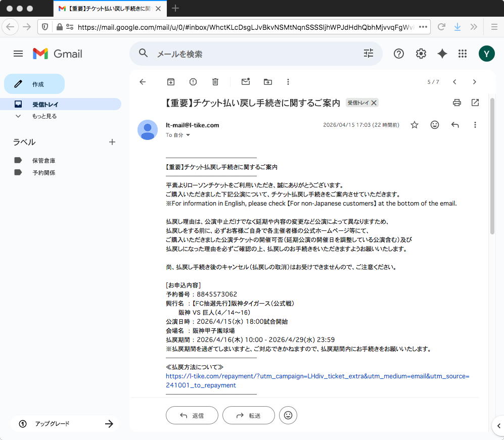Open Gmail settings gear
This screenshot has height=440, width=504.
pyautogui.click(x=421, y=54)
